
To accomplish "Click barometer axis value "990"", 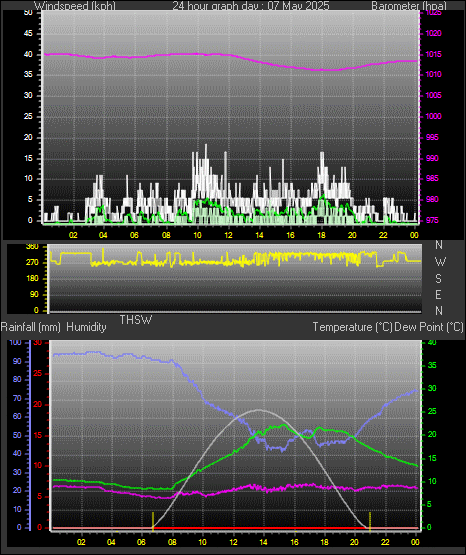I will 432,158.
